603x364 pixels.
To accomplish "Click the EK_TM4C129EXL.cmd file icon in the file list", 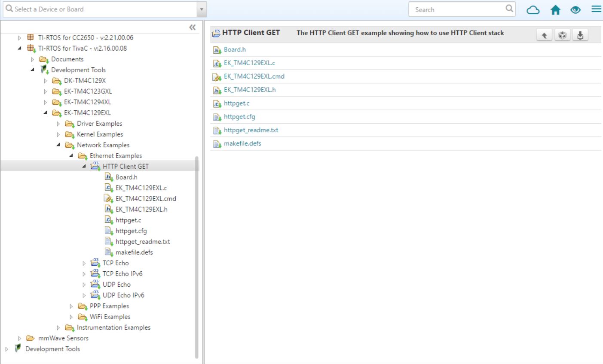I will tap(217, 77).
